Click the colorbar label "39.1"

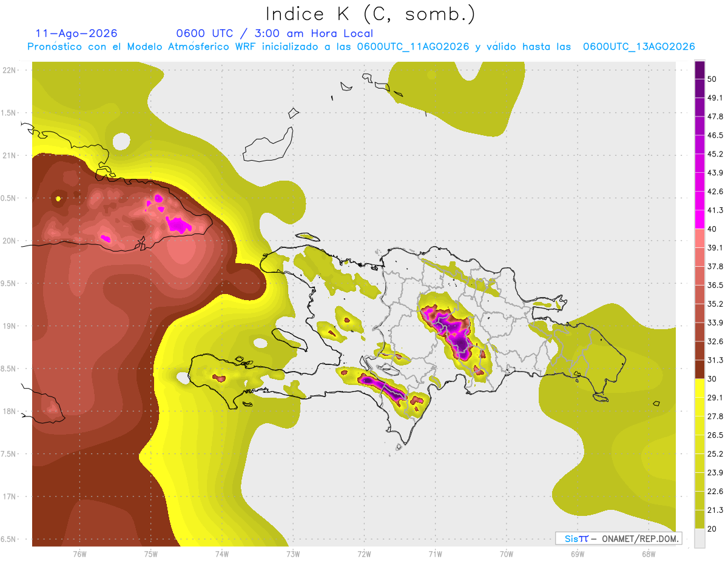click(715, 247)
